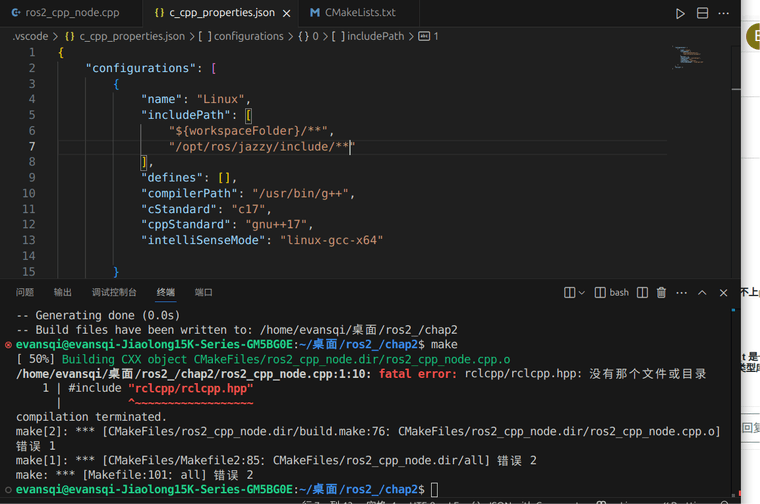
Task: Maximize panel with up chevron
Action: (702, 293)
